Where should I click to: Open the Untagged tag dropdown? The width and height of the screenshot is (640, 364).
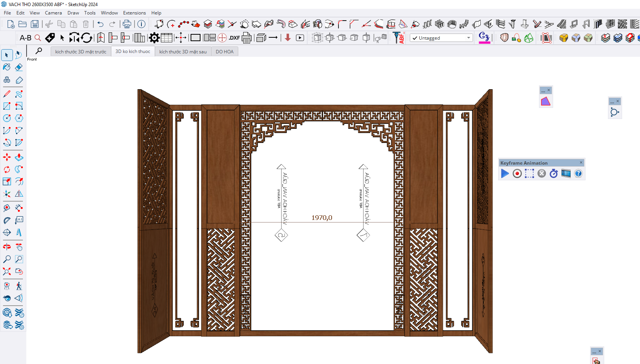pos(441,38)
